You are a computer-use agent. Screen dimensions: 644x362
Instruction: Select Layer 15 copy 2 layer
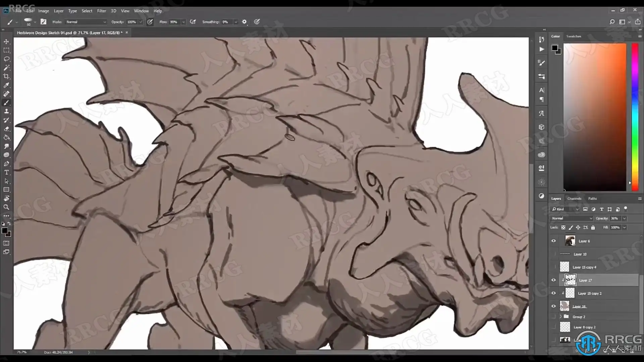[600, 293]
